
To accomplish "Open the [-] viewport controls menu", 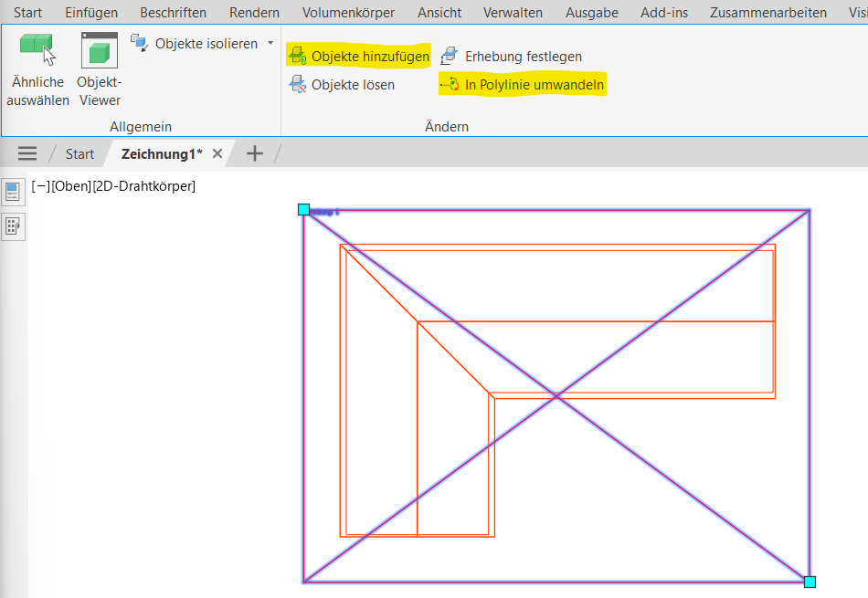I will pyautogui.click(x=40, y=187).
